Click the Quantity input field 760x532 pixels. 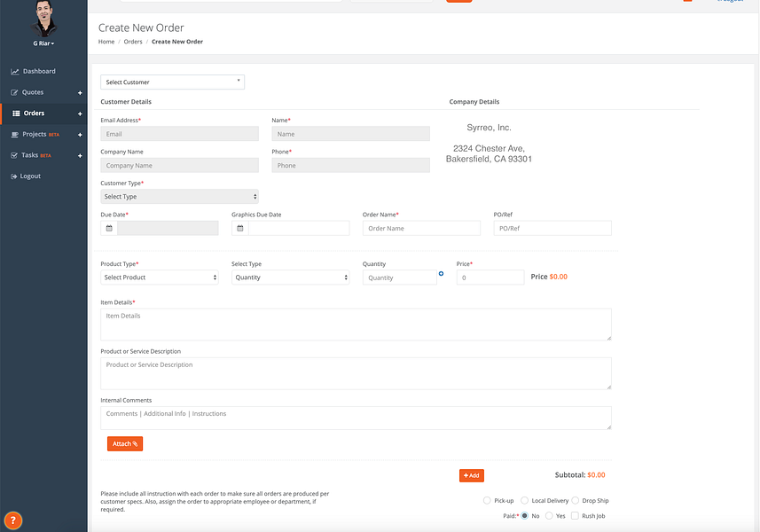point(400,278)
